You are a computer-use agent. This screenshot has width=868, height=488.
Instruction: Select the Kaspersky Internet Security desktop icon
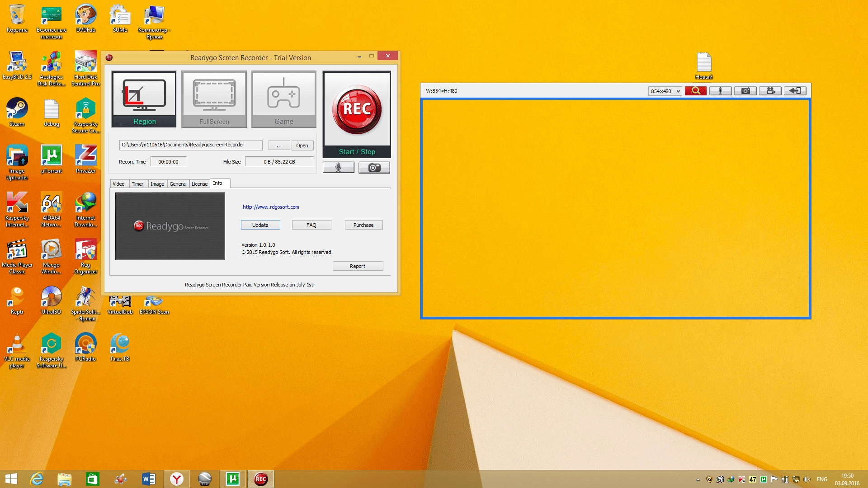pyautogui.click(x=17, y=210)
